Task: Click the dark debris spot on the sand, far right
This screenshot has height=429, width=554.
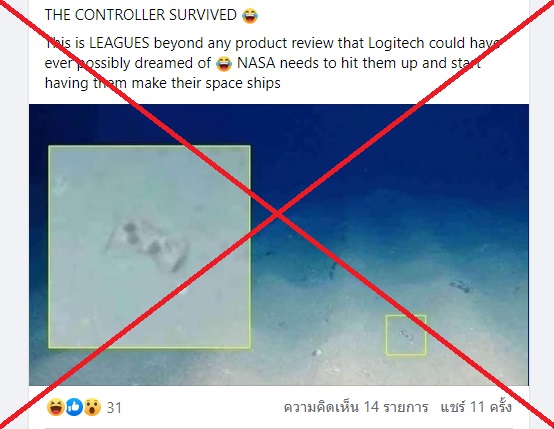Action: pos(461,286)
